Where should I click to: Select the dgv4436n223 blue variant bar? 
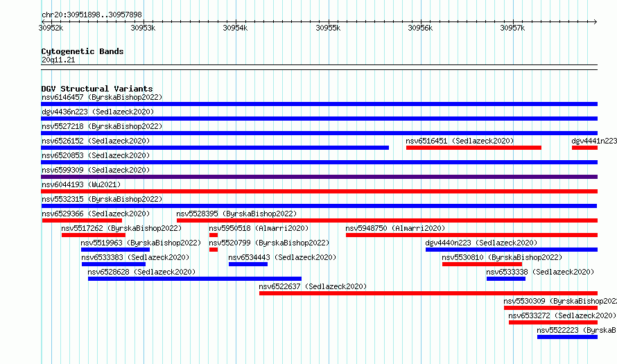click(x=319, y=119)
